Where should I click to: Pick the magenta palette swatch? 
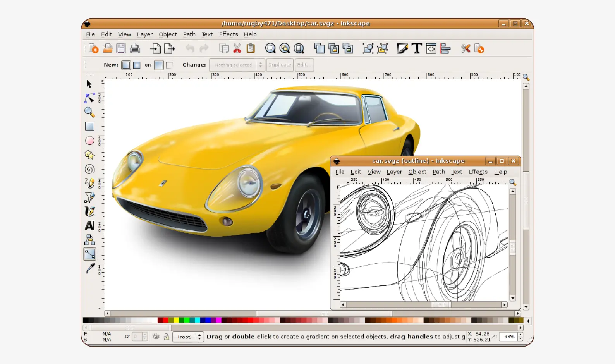click(x=218, y=320)
